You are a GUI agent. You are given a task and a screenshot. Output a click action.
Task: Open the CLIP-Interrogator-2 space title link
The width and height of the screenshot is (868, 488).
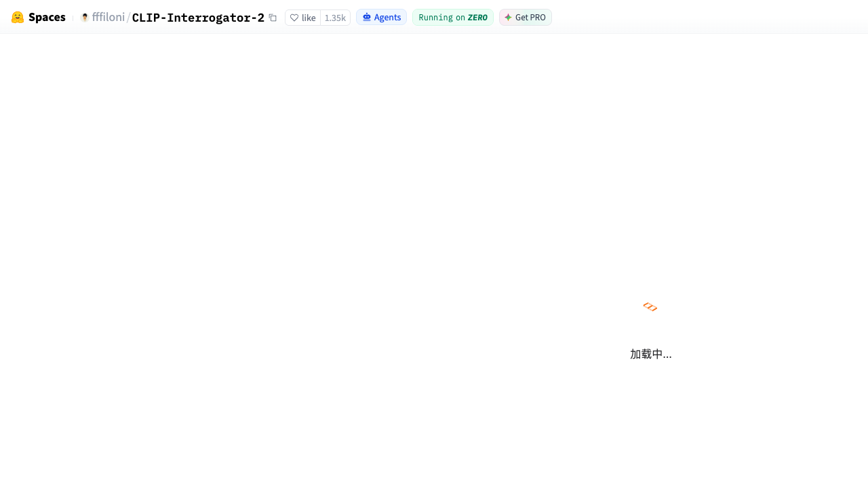(198, 18)
